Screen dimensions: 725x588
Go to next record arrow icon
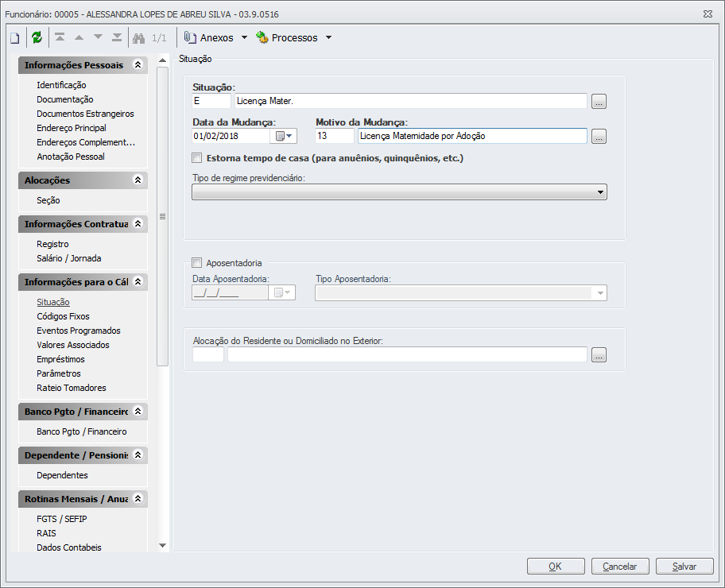[x=98, y=37]
